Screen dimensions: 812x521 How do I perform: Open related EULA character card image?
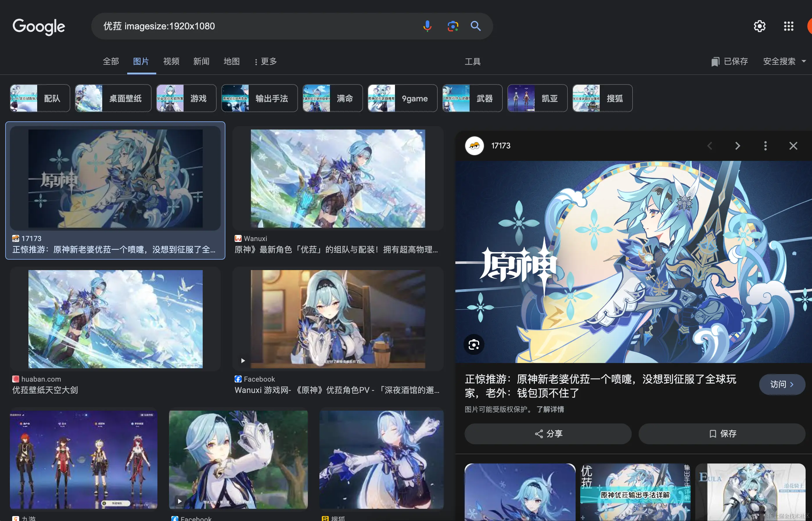[x=750, y=492]
